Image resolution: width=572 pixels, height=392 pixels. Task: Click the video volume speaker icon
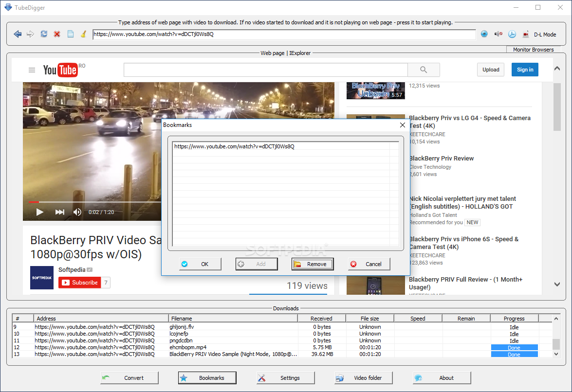click(x=77, y=212)
